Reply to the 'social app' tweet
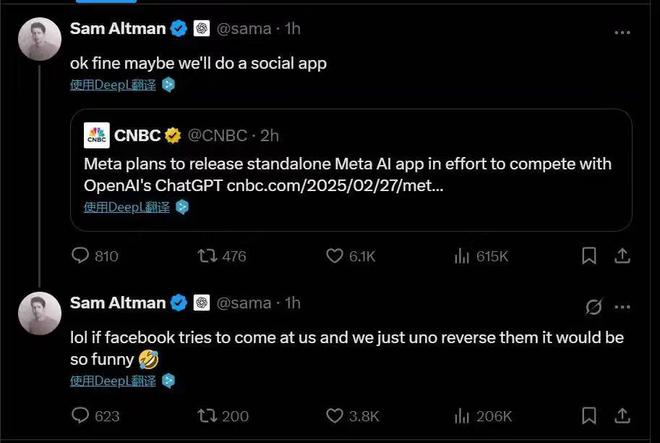Viewport: 660px width, 443px height. 82,256
